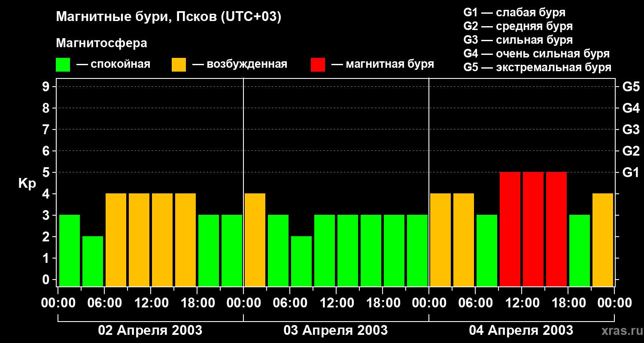The height and width of the screenshot is (343, 644).
Task: Click the legend label — магнитная буря
Action: click(x=383, y=64)
